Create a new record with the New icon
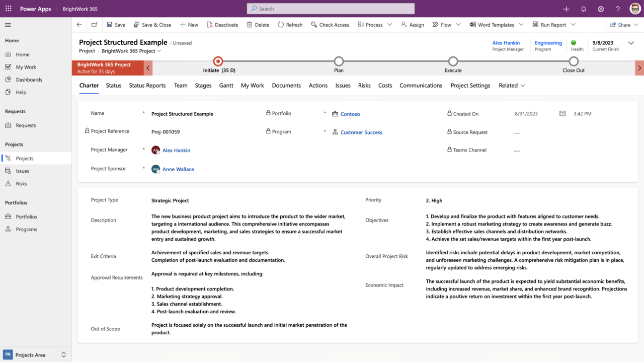The image size is (644, 362). click(x=189, y=24)
